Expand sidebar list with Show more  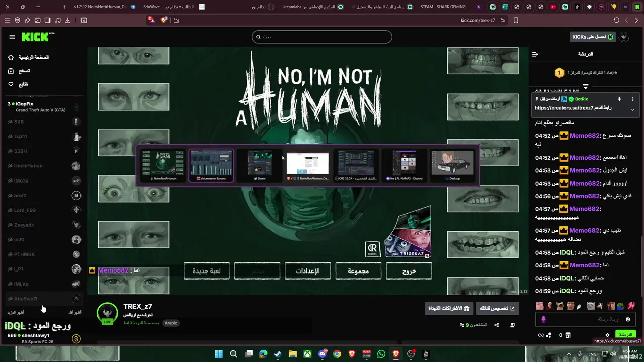pyautogui.click(x=15, y=312)
